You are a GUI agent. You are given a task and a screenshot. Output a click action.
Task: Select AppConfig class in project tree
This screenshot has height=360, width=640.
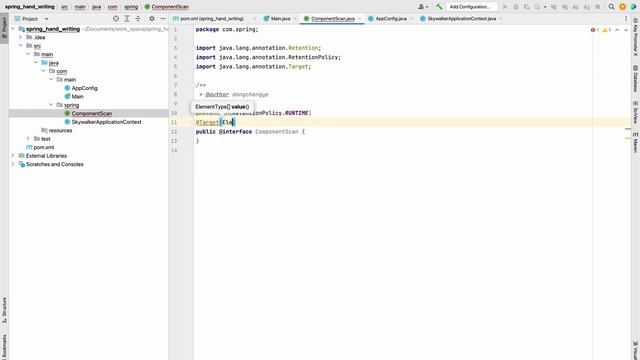tap(84, 88)
